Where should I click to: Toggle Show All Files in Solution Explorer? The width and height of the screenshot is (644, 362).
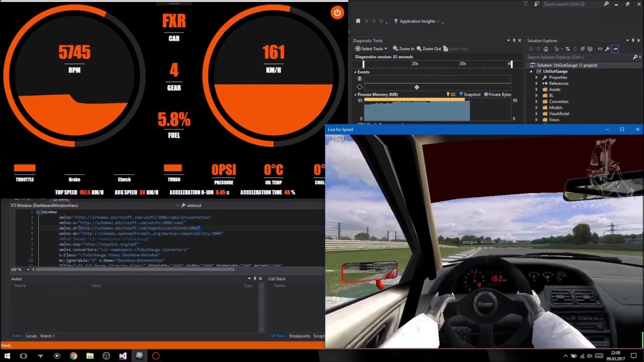tap(590, 49)
